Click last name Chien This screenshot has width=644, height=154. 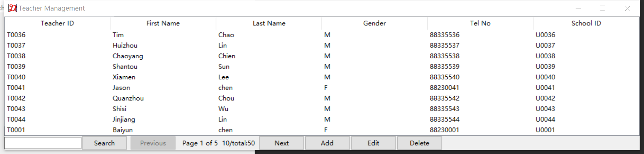[x=227, y=56]
